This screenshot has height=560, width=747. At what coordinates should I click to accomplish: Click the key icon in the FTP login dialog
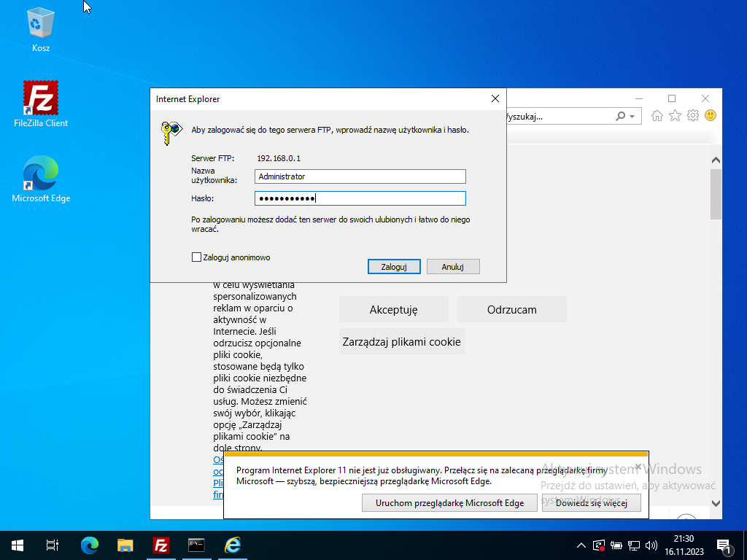coord(171,133)
